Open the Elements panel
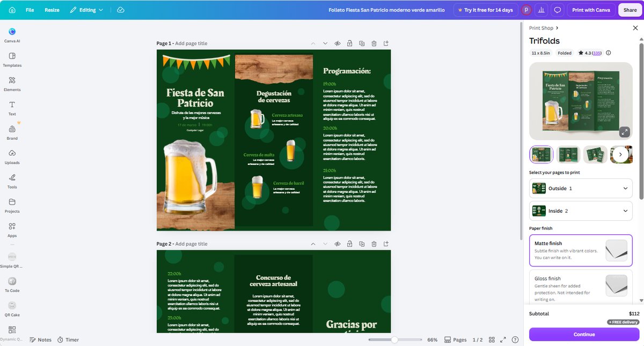 pos(12,84)
